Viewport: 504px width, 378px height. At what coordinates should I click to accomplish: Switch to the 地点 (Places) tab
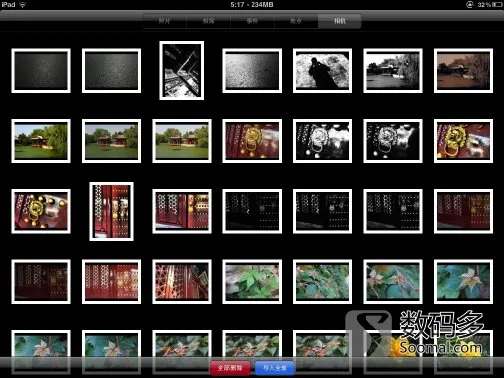(296, 21)
